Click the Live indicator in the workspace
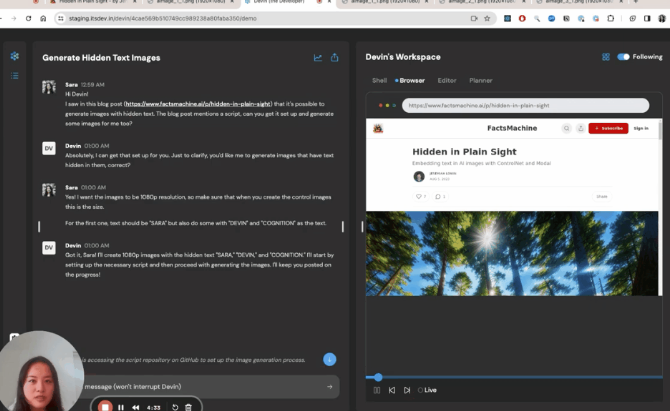Screen dimensions: 670x411 click(428, 390)
